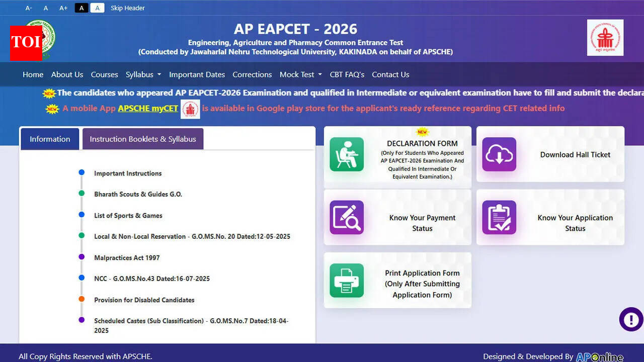This screenshot has width=644, height=362.
Task: Open Local & Non-Local Reservation G.O. link
Action: 192,236
